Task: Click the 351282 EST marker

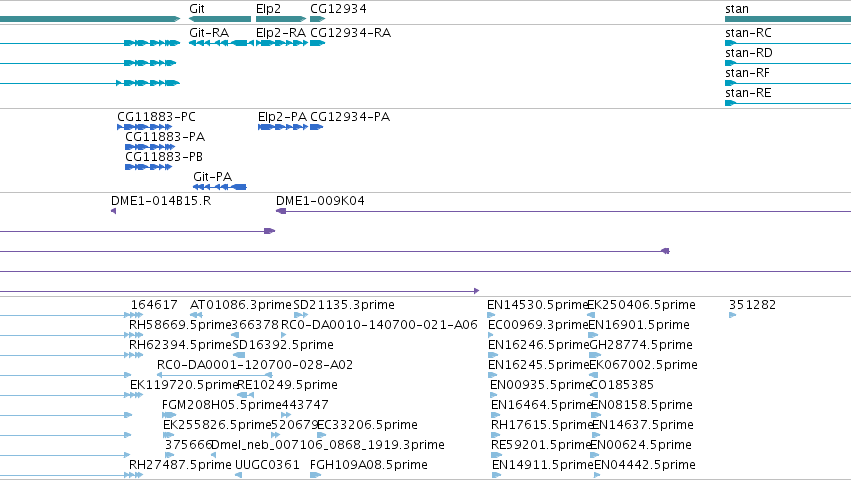Action: click(x=733, y=315)
